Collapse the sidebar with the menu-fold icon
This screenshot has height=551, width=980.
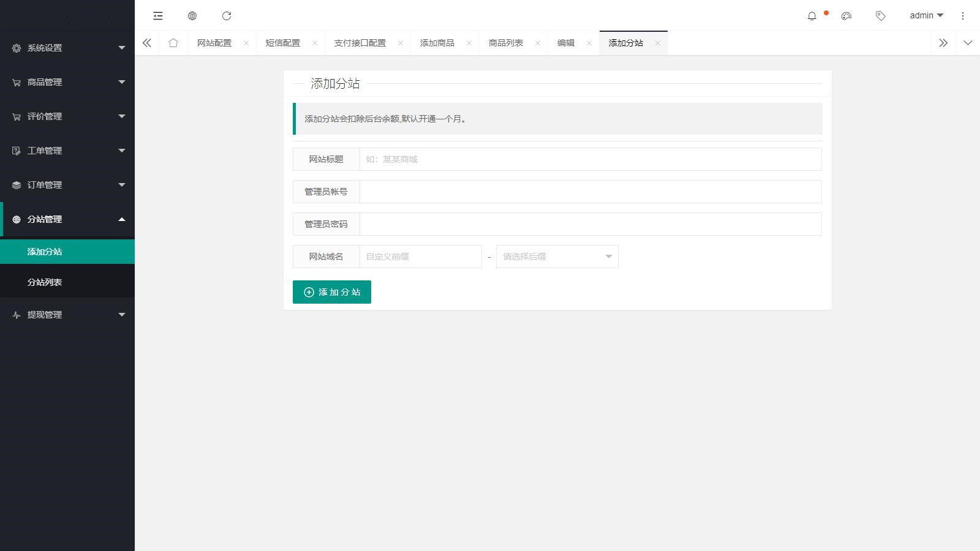tap(158, 16)
